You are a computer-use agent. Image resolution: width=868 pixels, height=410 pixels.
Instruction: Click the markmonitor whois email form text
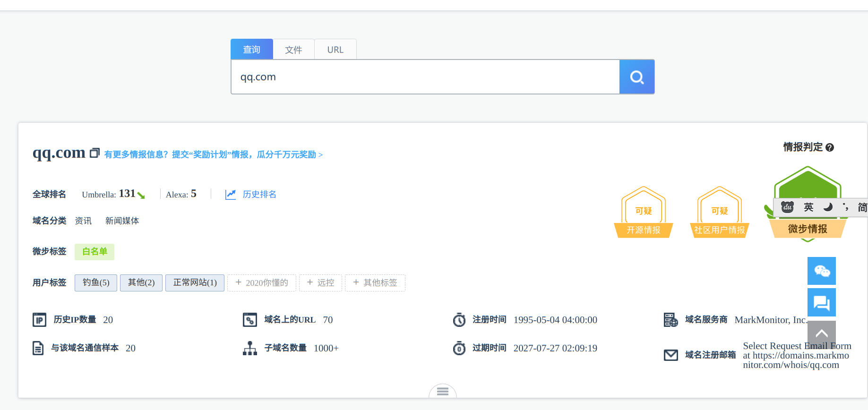[x=797, y=355]
